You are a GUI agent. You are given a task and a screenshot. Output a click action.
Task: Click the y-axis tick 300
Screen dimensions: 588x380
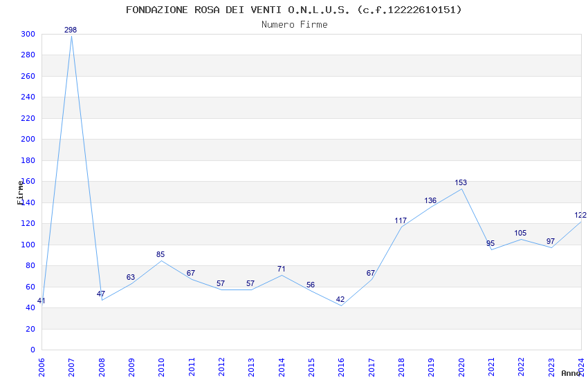(28, 34)
